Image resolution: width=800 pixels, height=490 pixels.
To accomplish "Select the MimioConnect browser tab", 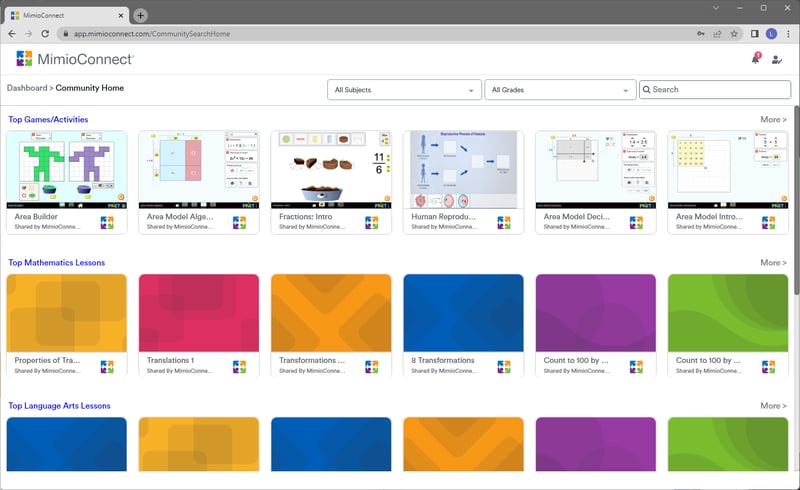I will pyautogui.click(x=66, y=15).
